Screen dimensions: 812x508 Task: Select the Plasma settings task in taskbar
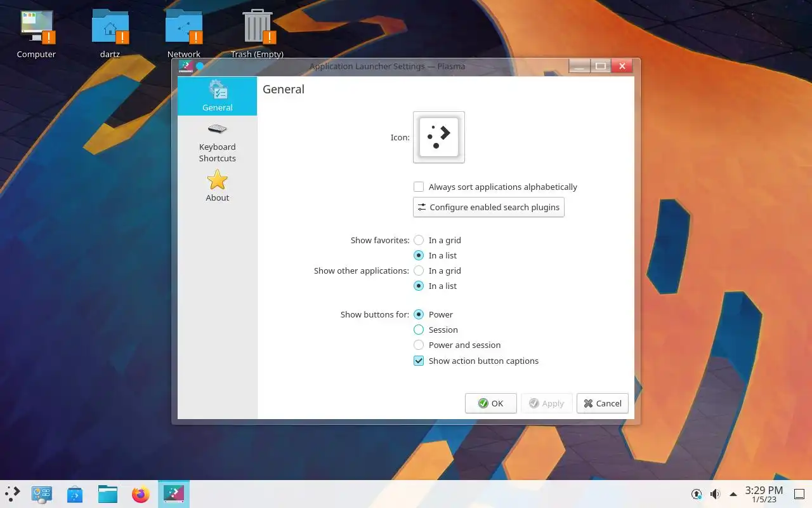(174, 493)
